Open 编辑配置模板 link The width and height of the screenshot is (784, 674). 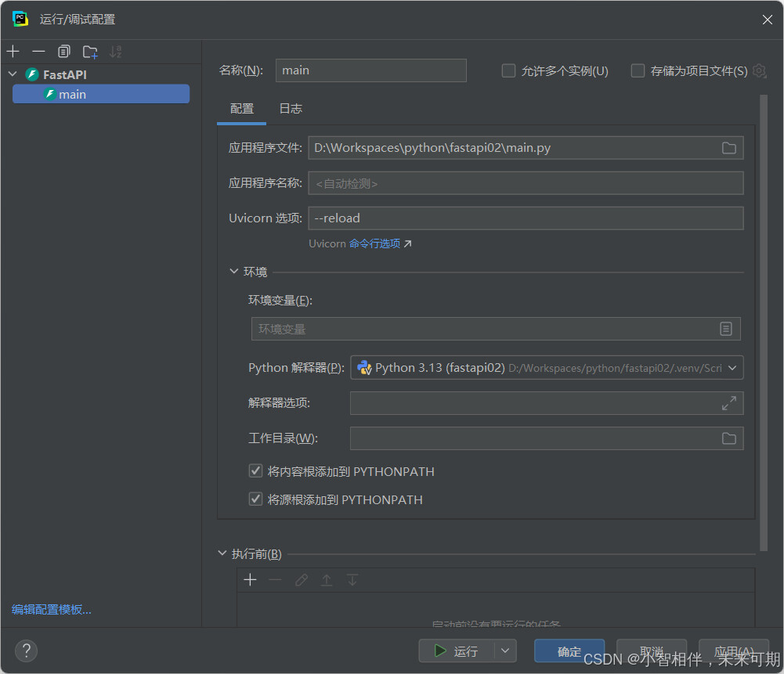coord(51,609)
